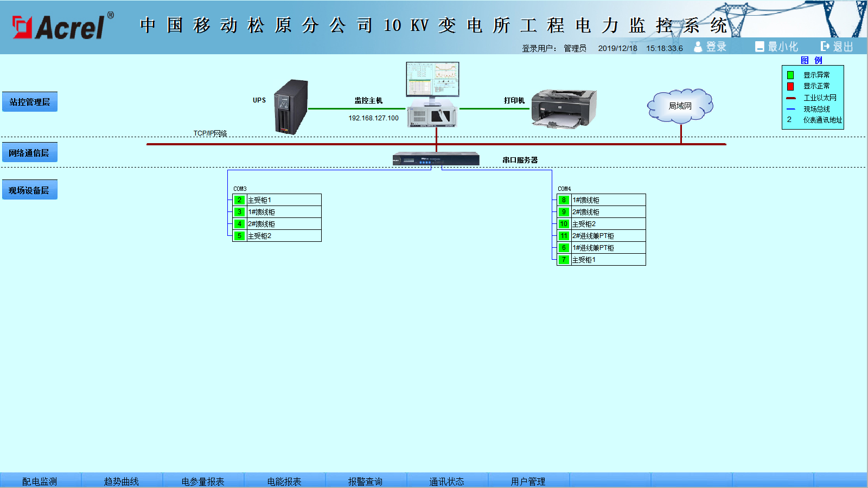
Task: Click the 站控管理层 layer button
Action: pyautogui.click(x=30, y=102)
